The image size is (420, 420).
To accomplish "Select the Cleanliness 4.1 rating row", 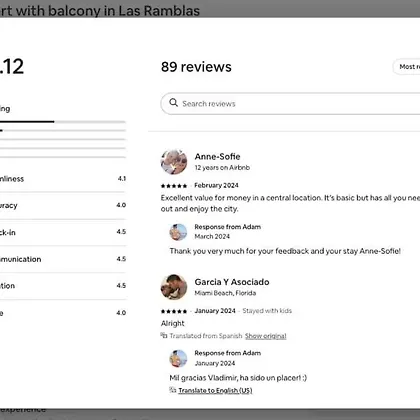I will click(63, 179).
